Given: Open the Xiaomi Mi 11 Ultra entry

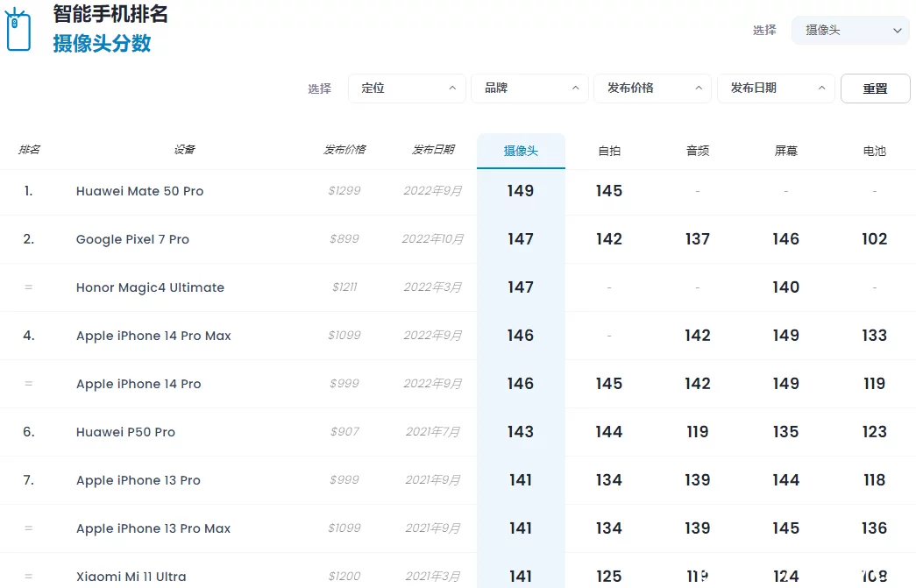Looking at the screenshot, I should pyautogui.click(x=131, y=577).
